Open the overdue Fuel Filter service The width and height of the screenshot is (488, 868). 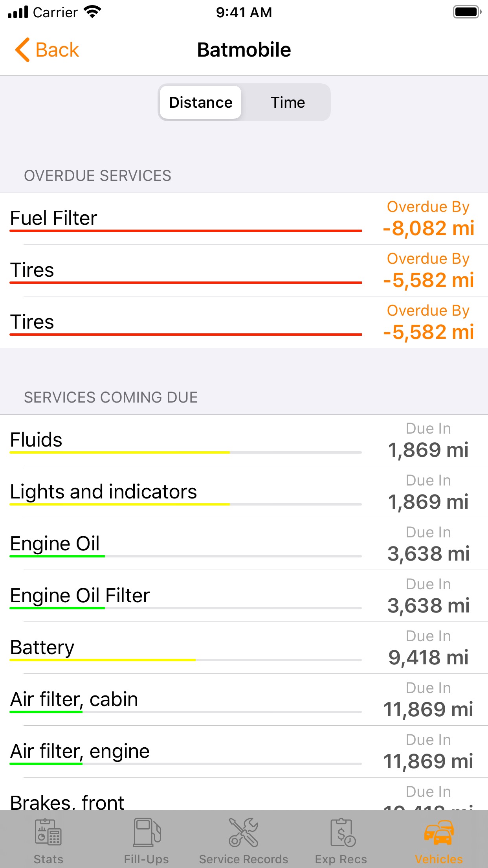click(x=185, y=219)
